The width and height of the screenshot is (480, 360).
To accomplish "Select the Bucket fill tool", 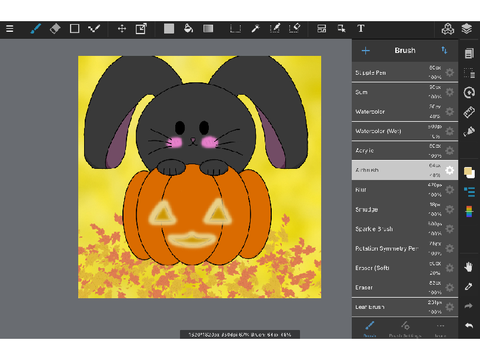I will pyautogui.click(x=188, y=29).
